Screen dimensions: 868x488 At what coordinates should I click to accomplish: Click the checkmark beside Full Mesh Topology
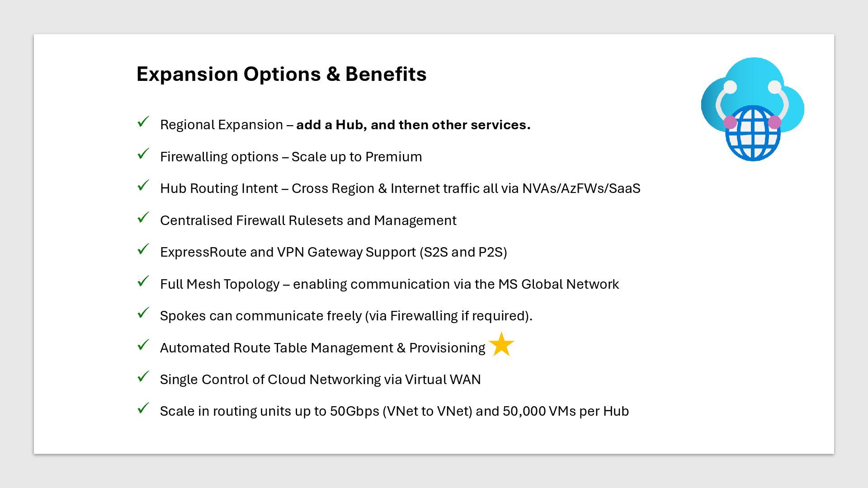[143, 281]
